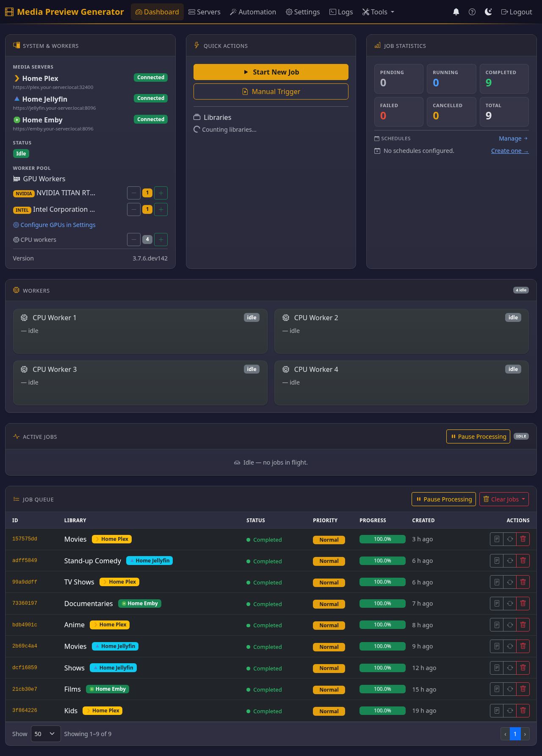Click the job ID 73360197
542x756 pixels.
pyautogui.click(x=25, y=603)
